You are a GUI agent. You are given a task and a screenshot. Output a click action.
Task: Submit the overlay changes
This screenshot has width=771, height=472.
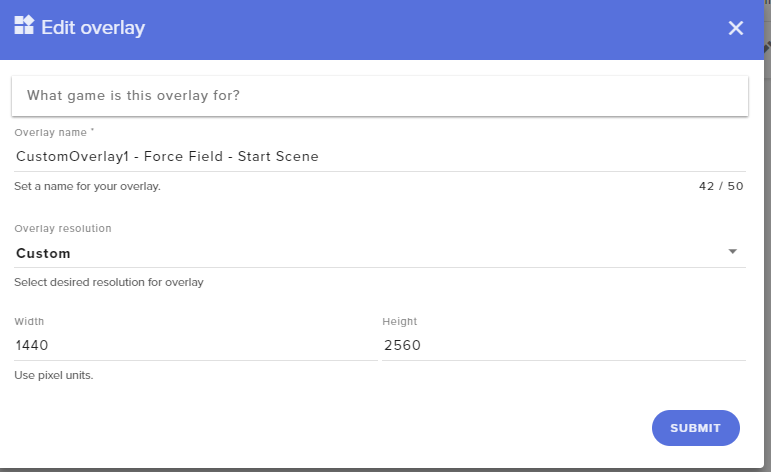(x=695, y=428)
